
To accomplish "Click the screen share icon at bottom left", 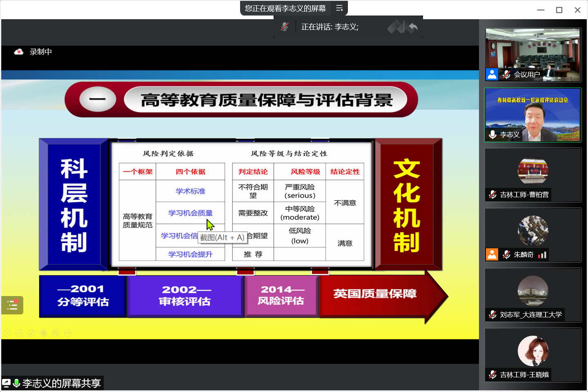I will (6, 383).
